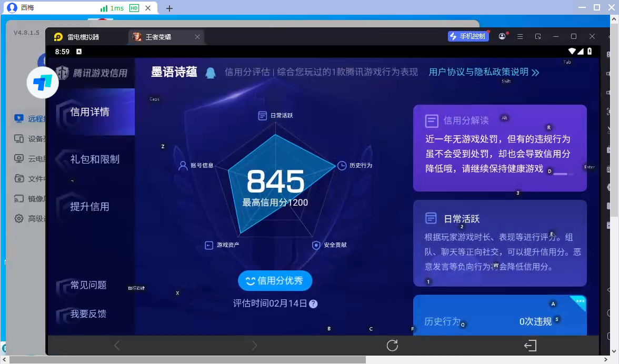Click the back arrow in the navigation bar
This screenshot has height=364, width=619.
pyautogui.click(x=116, y=346)
